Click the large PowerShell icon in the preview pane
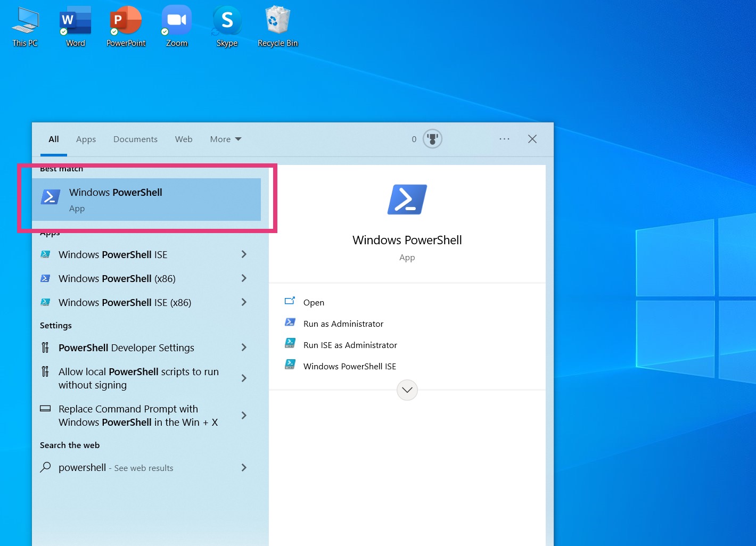This screenshot has height=546, width=756. [407, 200]
